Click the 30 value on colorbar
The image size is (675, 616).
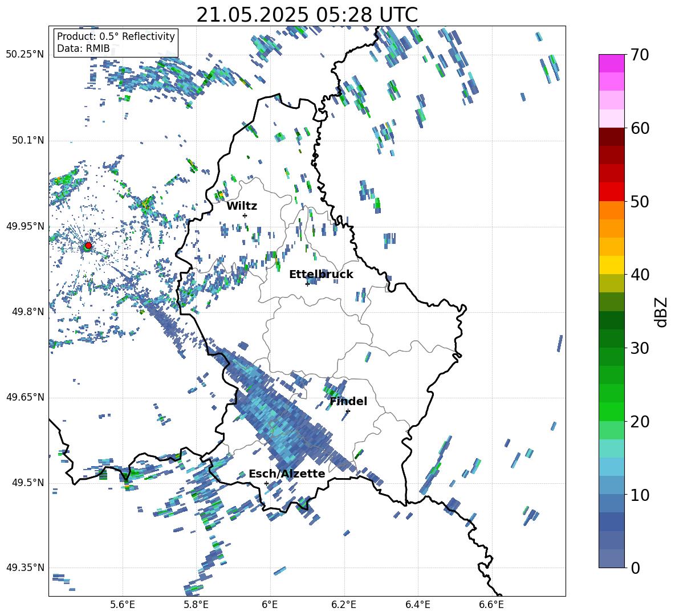coord(640,348)
